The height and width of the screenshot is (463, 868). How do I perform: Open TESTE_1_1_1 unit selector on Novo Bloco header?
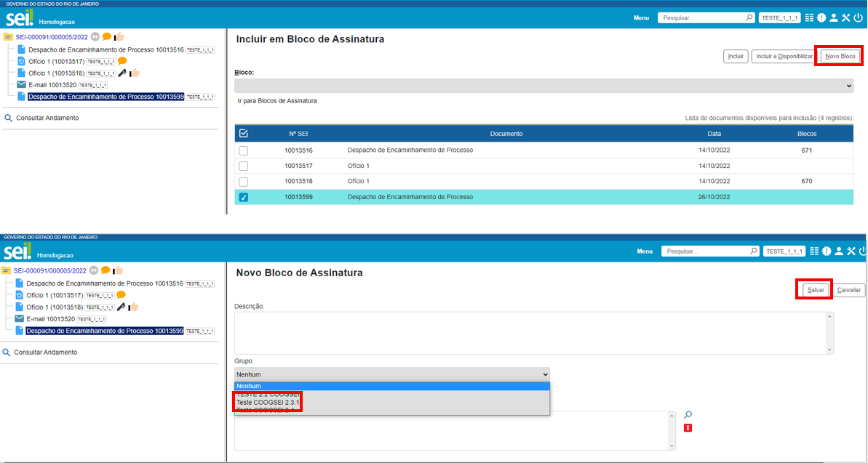coord(784,251)
